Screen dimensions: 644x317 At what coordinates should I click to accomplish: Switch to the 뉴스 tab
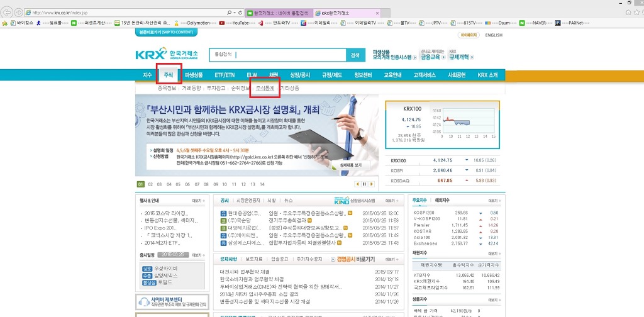[x=289, y=201]
